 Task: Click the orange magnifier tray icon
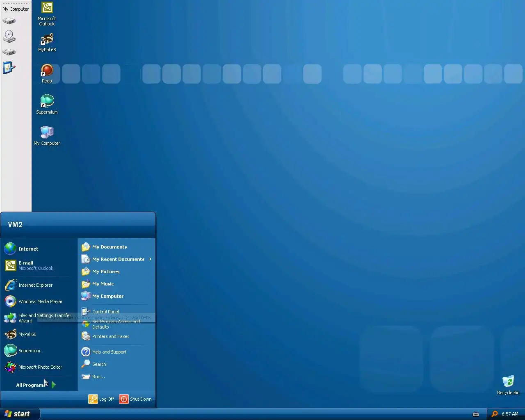(x=495, y=414)
